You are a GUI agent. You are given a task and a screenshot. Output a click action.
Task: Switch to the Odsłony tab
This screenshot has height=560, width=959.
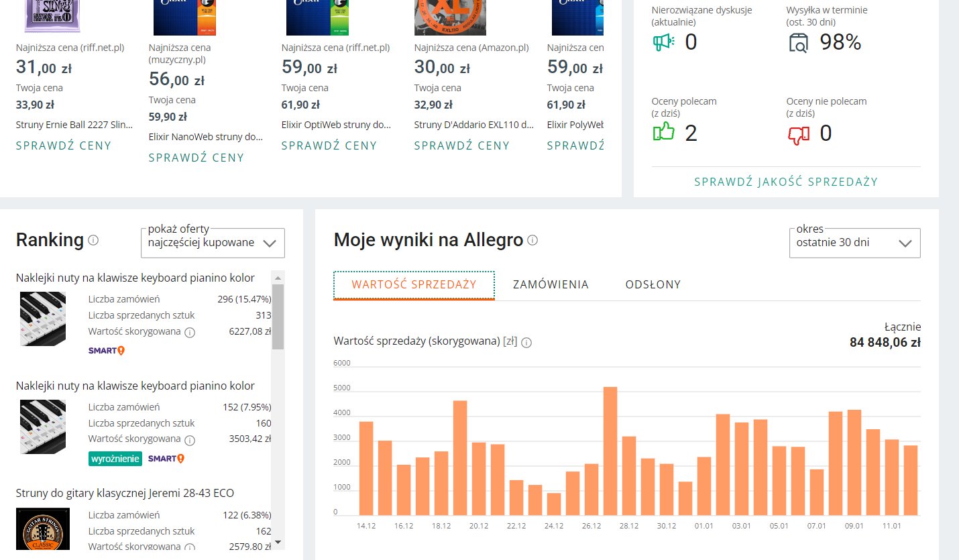653,284
